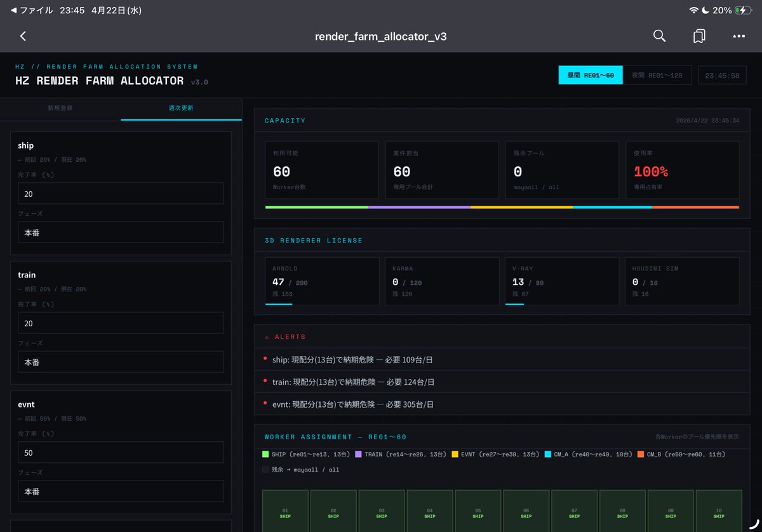This screenshot has height=532, width=762.
Task: Click the 案件割当 60 capacity card
Action: coord(442,170)
